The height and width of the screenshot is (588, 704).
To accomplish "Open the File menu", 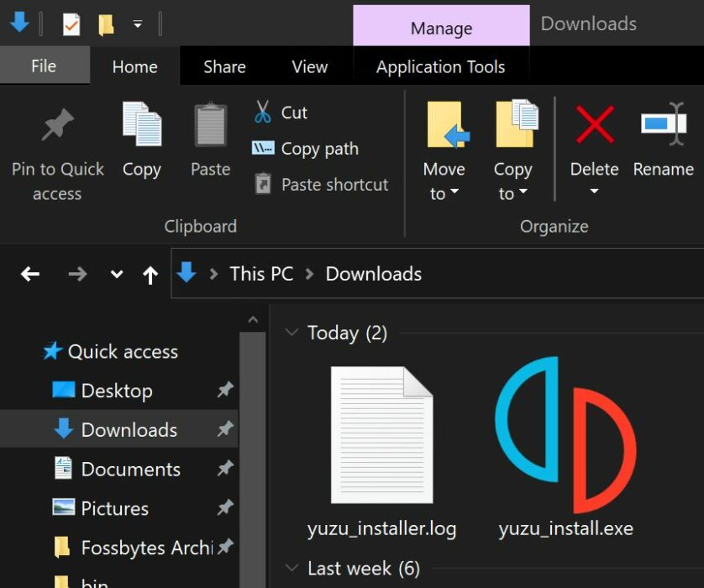I will click(x=44, y=66).
